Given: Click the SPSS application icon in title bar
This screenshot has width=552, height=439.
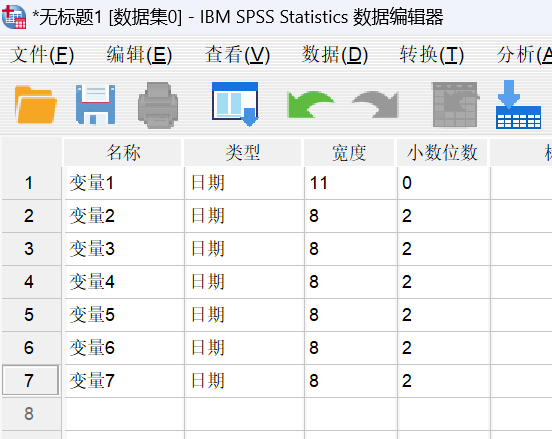Looking at the screenshot, I should tap(14, 17).
